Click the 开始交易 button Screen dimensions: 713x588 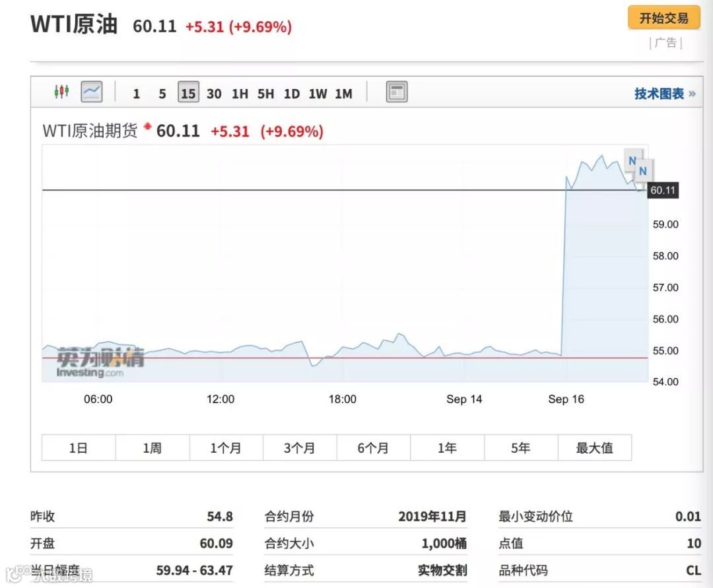[x=664, y=18]
